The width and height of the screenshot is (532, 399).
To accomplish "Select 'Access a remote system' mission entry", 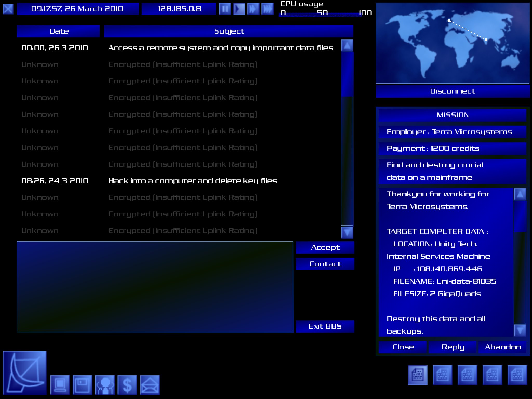I will click(x=220, y=48).
